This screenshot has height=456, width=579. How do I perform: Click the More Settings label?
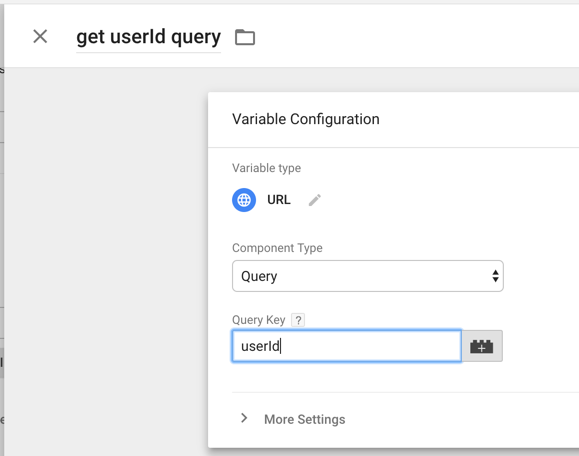tap(305, 419)
